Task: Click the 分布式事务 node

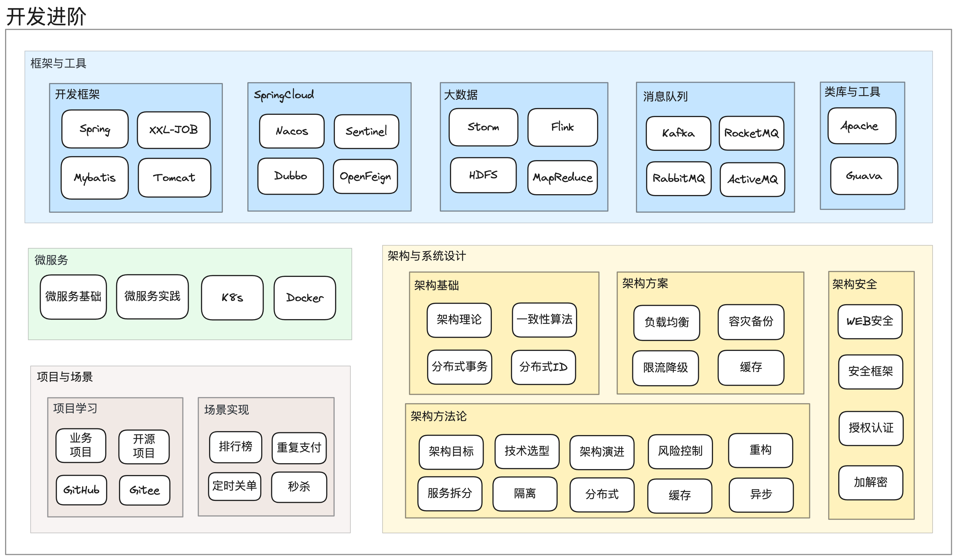Action: coord(460,367)
